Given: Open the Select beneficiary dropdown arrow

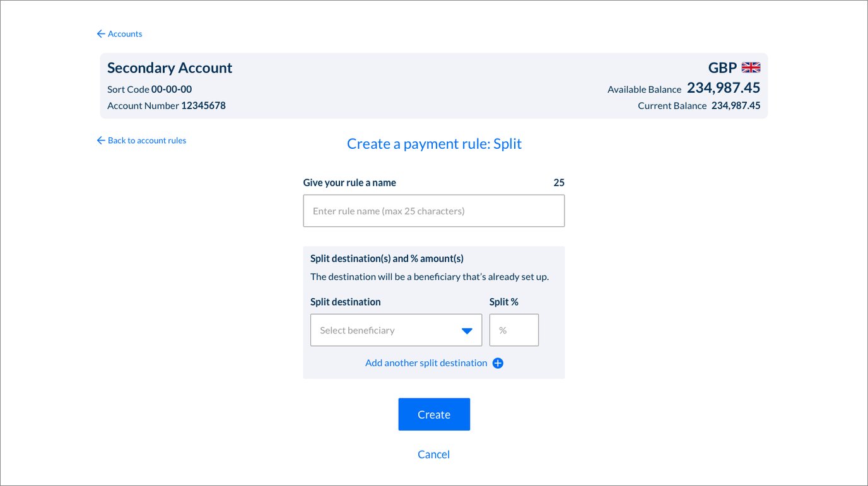Looking at the screenshot, I should point(466,330).
